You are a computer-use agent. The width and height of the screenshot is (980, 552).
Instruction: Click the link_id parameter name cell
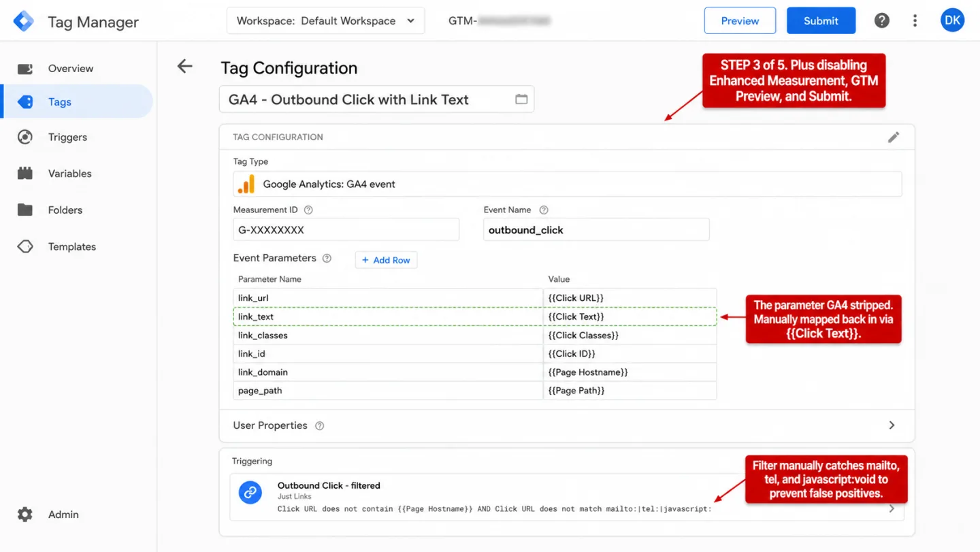[388, 354]
